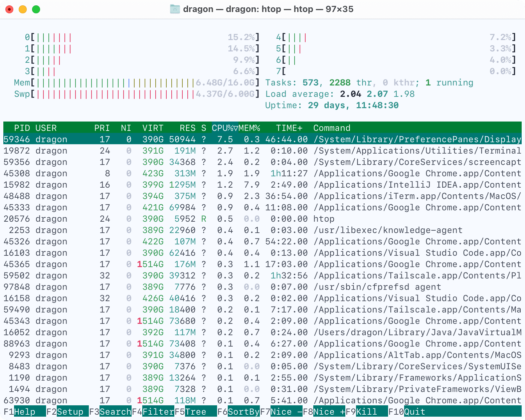Click the CPU 0 usage meter bar
525x420 pixels.
click(x=142, y=37)
